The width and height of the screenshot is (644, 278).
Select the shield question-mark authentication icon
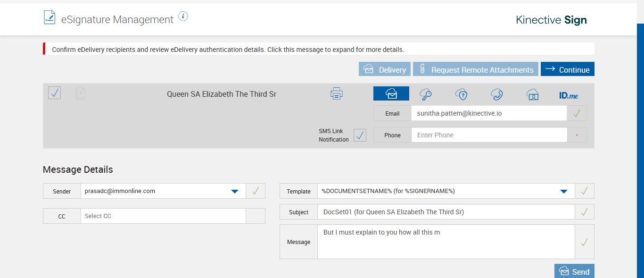coord(461,94)
